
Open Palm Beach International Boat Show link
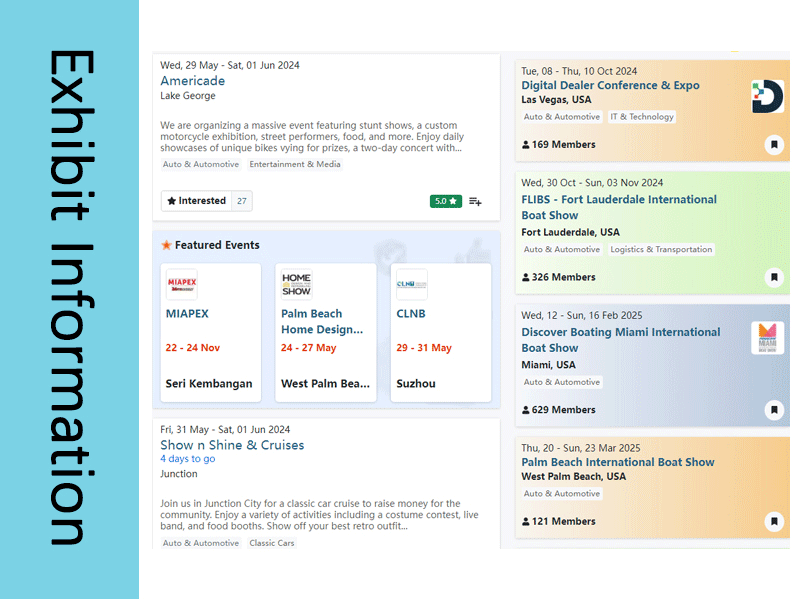click(x=618, y=462)
